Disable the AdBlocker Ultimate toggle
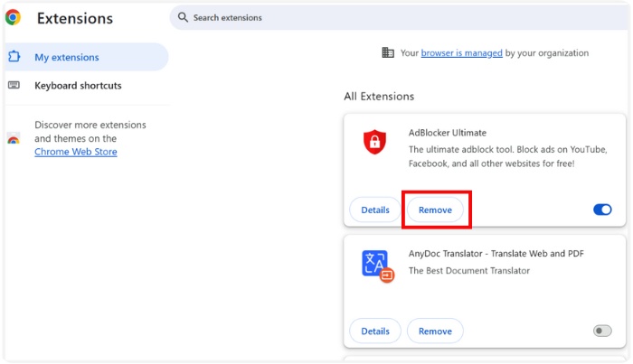This screenshot has width=633, height=364. (x=602, y=210)
